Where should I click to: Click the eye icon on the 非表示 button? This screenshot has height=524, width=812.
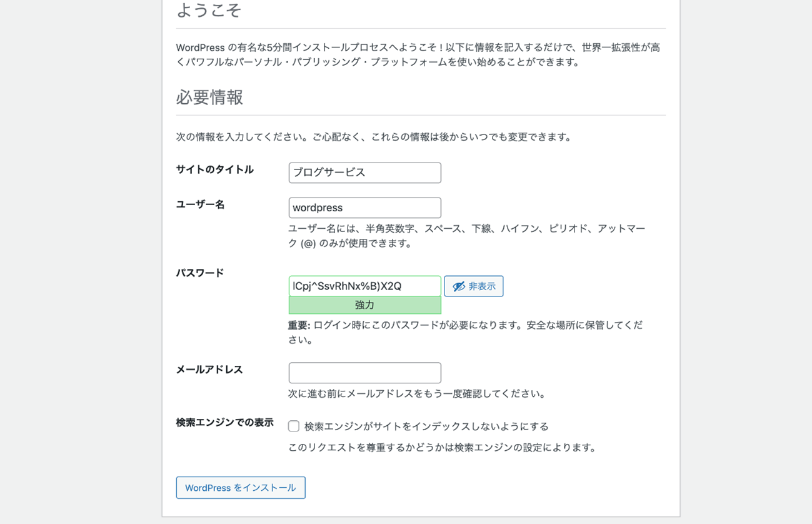tap(459, 286)
